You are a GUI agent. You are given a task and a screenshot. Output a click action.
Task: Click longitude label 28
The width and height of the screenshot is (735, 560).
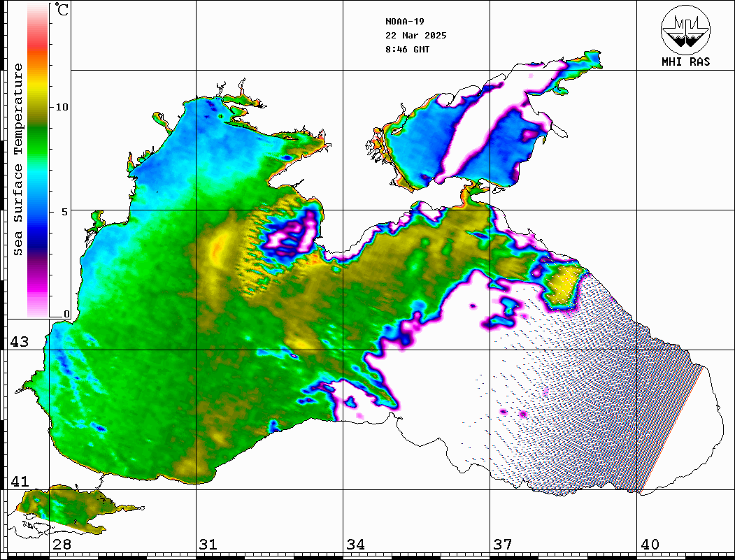[x=62, y=545]
